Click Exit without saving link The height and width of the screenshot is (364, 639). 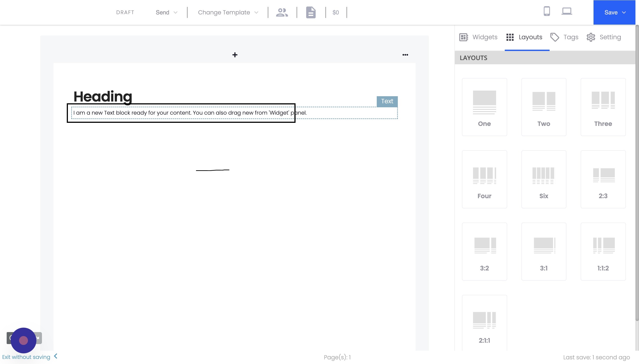point(26,357)
